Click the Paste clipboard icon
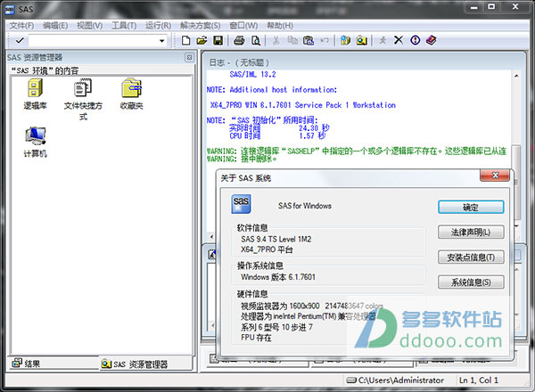 coord(309,41)
